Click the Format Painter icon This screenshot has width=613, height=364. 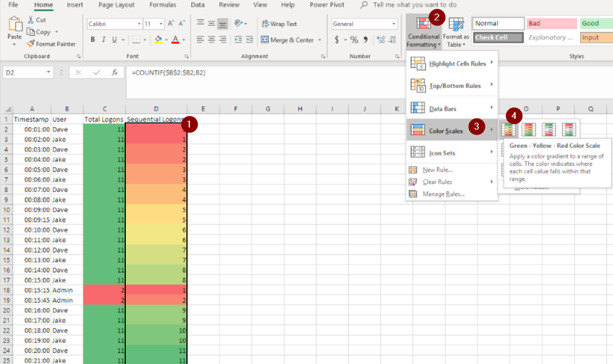[31, 44]
